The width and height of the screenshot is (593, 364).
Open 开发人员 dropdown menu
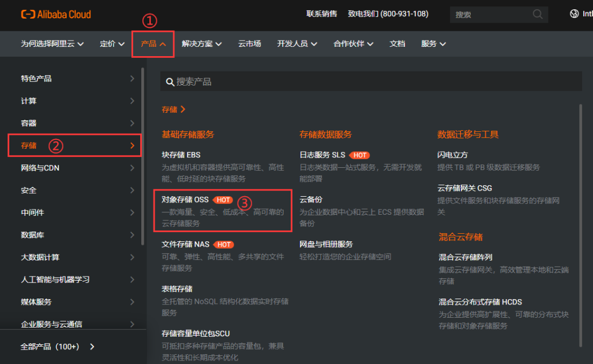297,44
